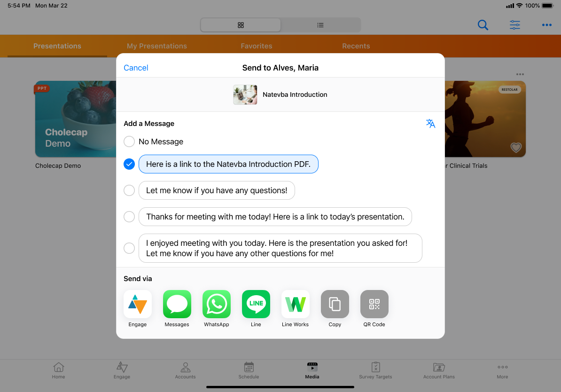Generate a QR Code for sharing
This screenshot has height=392, width=561.
point(374,304)
